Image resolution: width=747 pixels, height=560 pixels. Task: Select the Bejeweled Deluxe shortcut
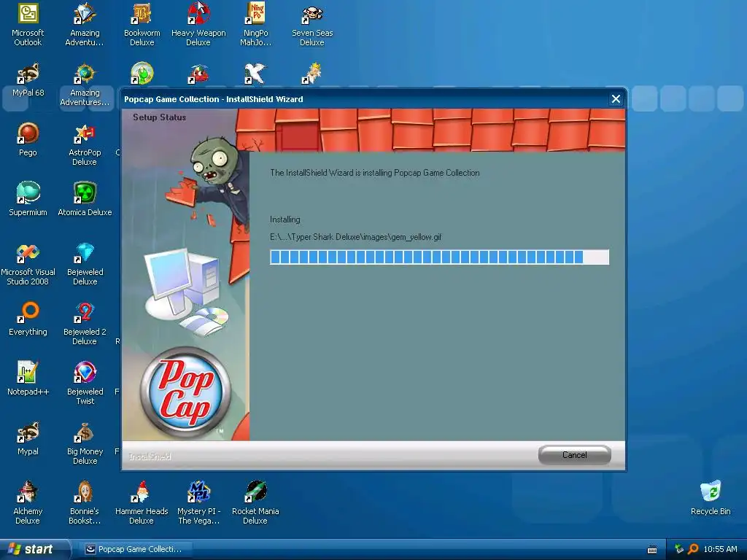(x=85, y=264)
